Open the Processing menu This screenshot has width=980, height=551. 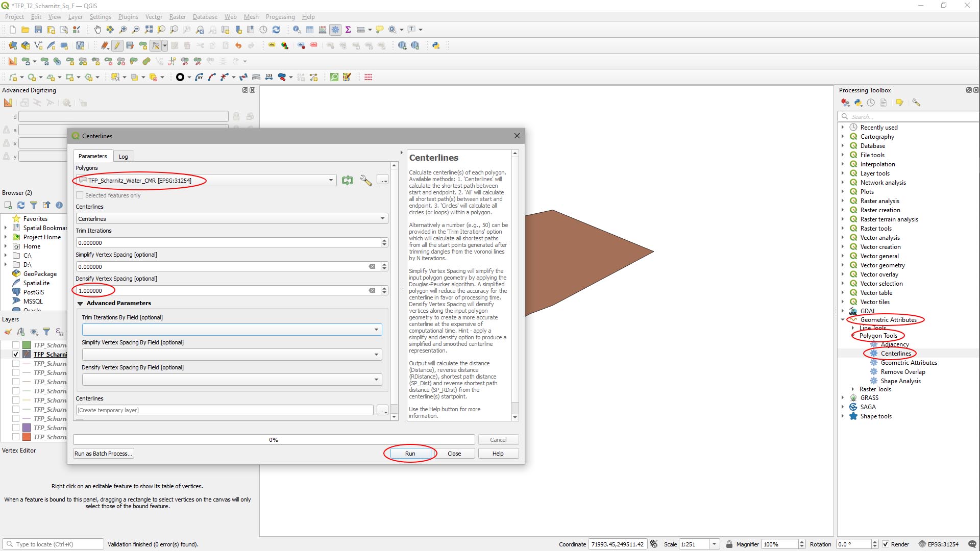[x=280, y=17]
